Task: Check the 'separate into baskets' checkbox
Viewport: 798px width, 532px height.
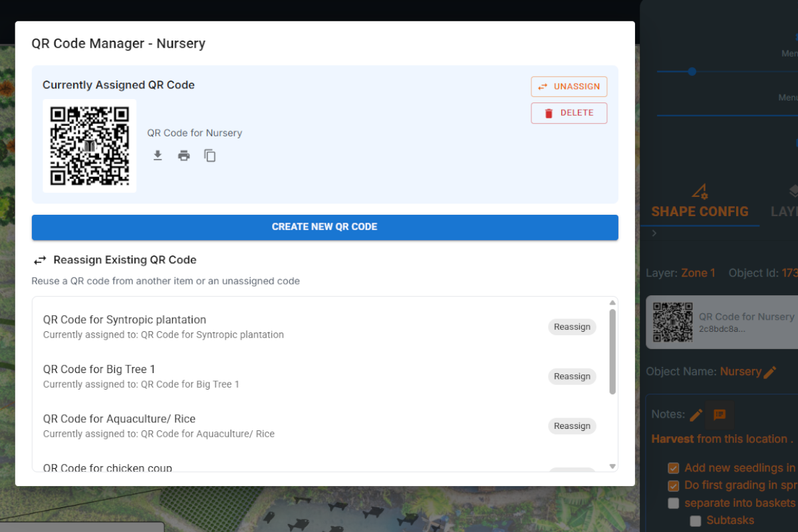Action: (x=674, y=503)
